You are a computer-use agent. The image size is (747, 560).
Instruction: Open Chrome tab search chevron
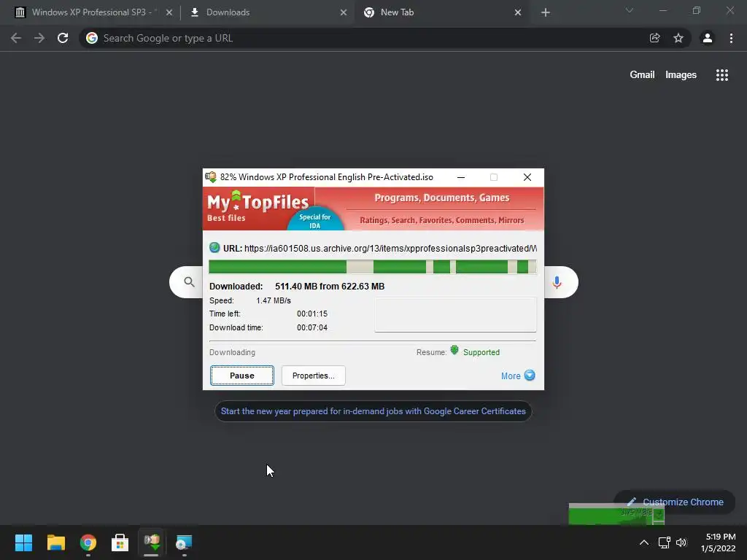630,10
